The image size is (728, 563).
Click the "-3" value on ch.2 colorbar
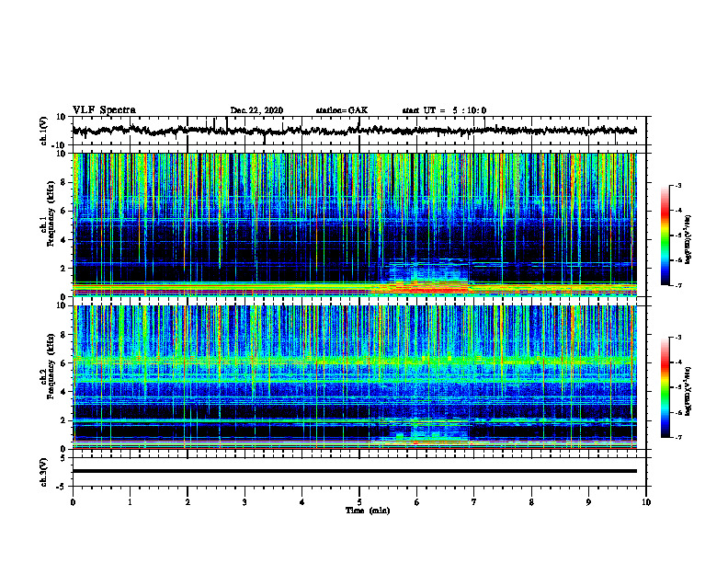click(678, 338)
